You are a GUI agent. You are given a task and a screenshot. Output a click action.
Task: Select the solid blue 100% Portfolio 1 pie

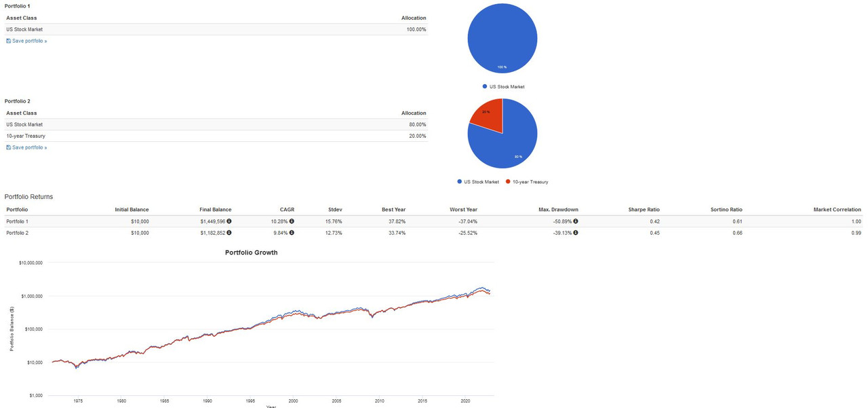click(502, 39)
